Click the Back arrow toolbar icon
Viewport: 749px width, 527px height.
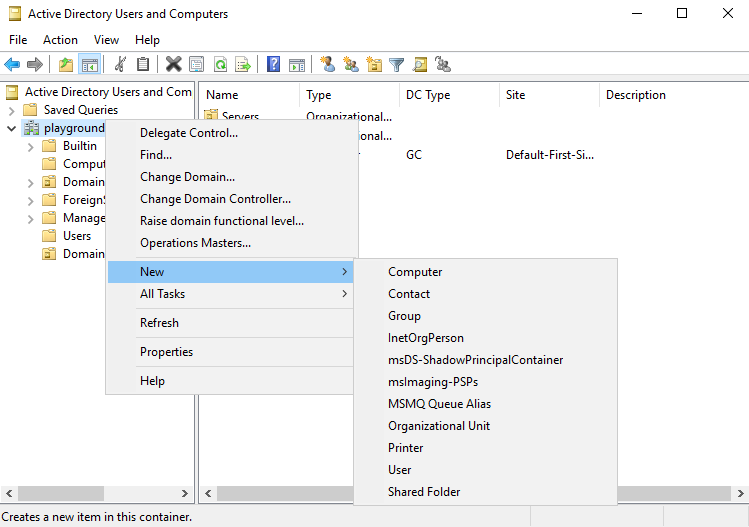tap(12, 64)
